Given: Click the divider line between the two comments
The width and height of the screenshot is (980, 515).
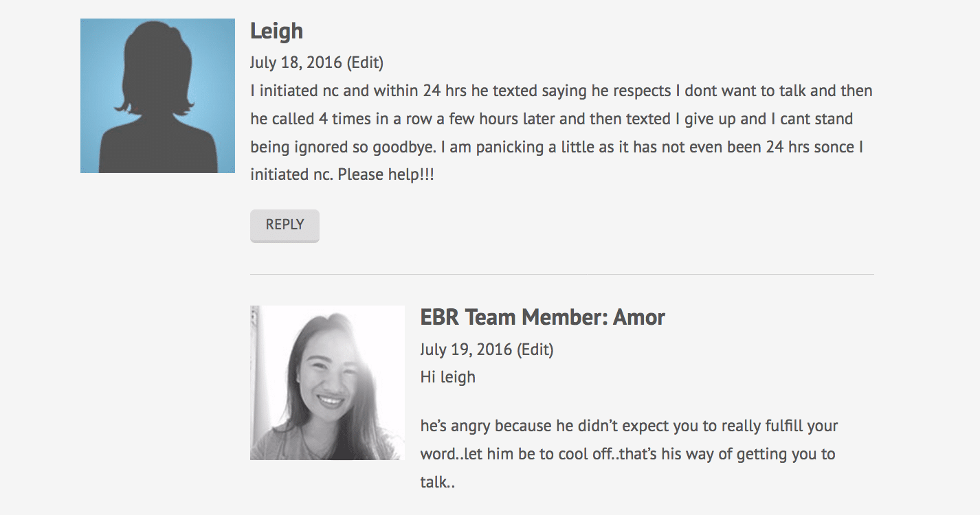Looking at the screenshot, I should 561,274.
